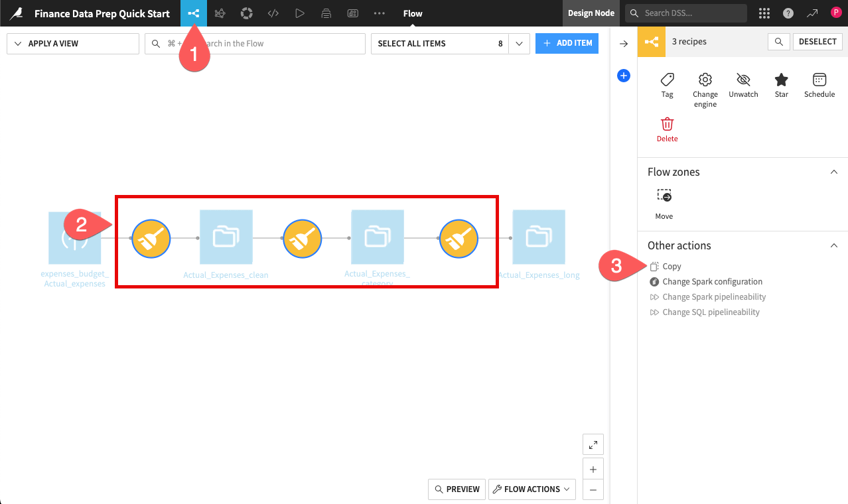Open the applications grid icon top right

tap(764, 13)
